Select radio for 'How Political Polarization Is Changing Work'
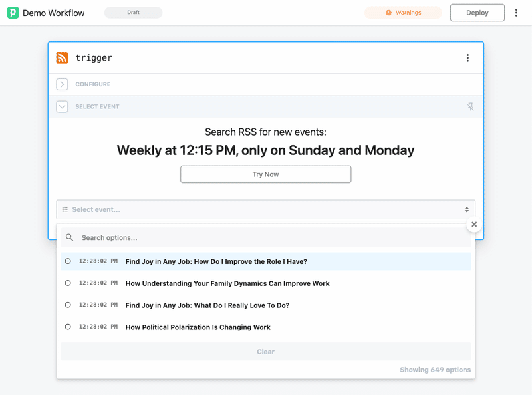 point(68,327)
